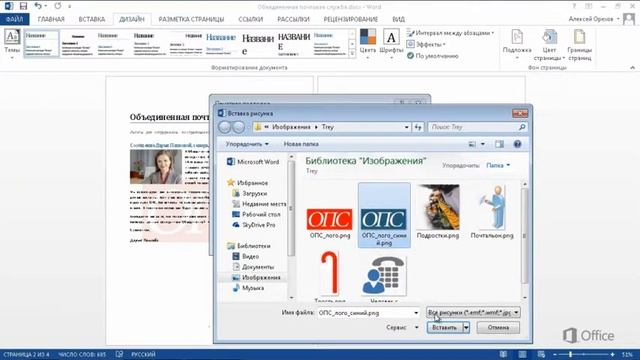The height and width of the screenshot is (360, 640).
Task: Collapse the ribbon with the arrow
Action: (632, 68)
